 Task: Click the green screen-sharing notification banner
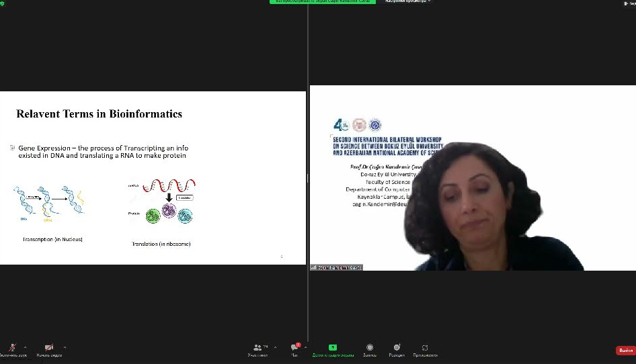pyautogui.click(x=323, y=1)
